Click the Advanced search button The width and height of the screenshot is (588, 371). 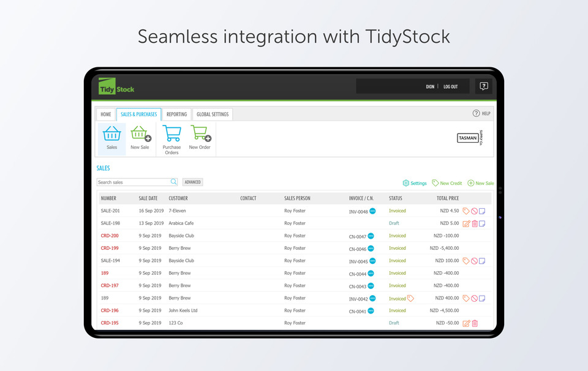pyautogui.click(x=193, y=182)
